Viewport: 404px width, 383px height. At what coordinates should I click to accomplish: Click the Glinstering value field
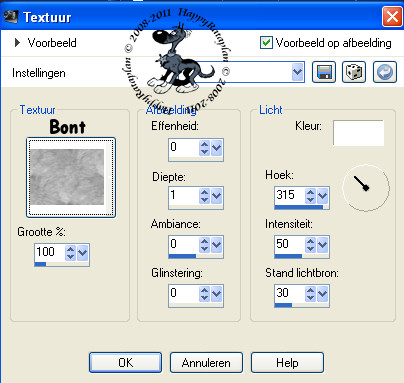184,293
